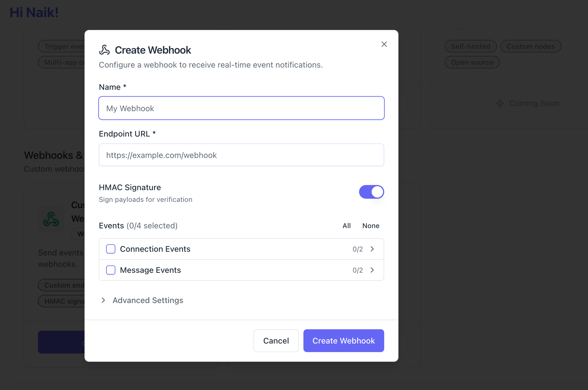Viewport: 588px width, 390px height.
Task: Click the green webhook icon in background card
Action: click(x=51, y=219)
